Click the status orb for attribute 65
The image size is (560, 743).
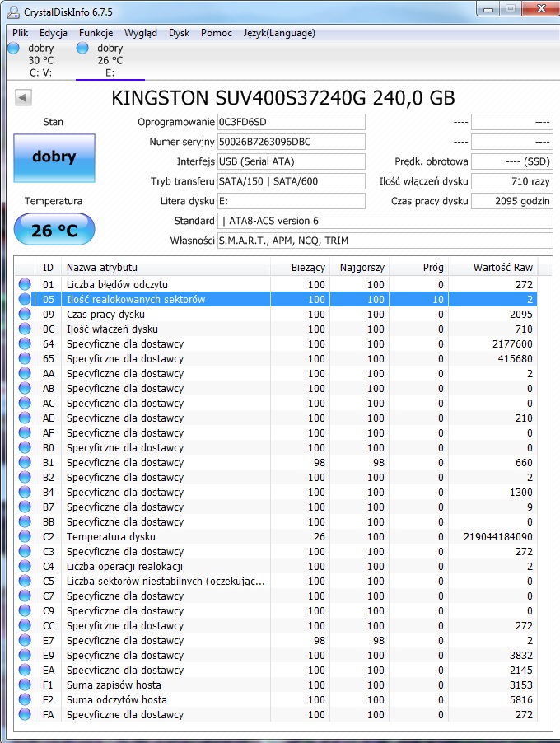pyautogui.click(x=25, y=358)
